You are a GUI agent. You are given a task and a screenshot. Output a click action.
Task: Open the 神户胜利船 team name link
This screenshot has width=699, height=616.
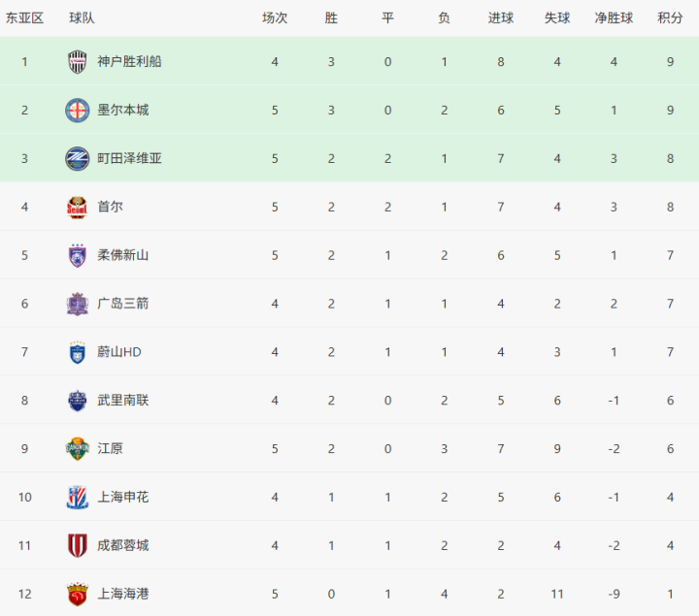point(129,61)
